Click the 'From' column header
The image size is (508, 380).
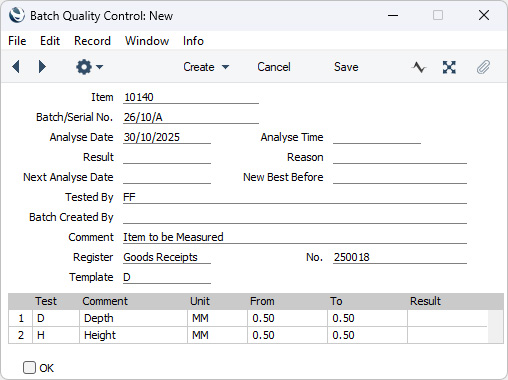point(262,301)
